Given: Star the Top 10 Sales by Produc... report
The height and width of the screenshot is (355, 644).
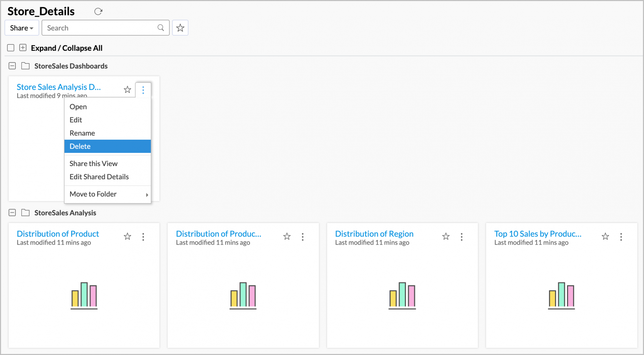Looking at the screenshot, I should pyautogui.click(x=605, y=237).
